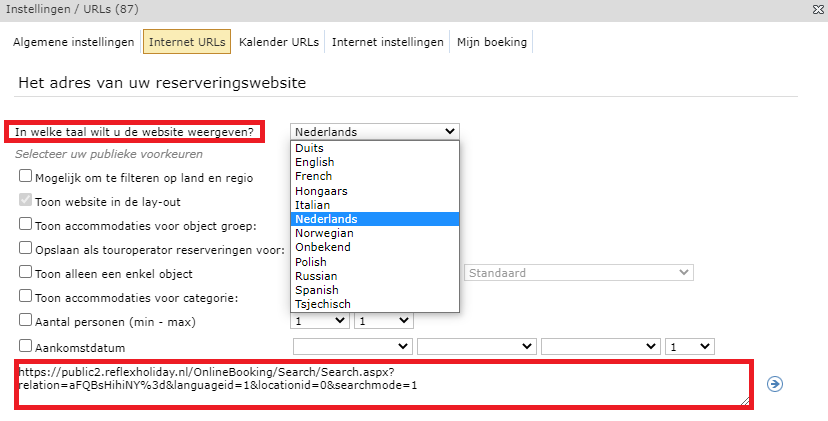Choose Russian from the language list
Image resolution: width=828 pixels, height=421 pixels.
pyautogui.click(x=375, y=276)
